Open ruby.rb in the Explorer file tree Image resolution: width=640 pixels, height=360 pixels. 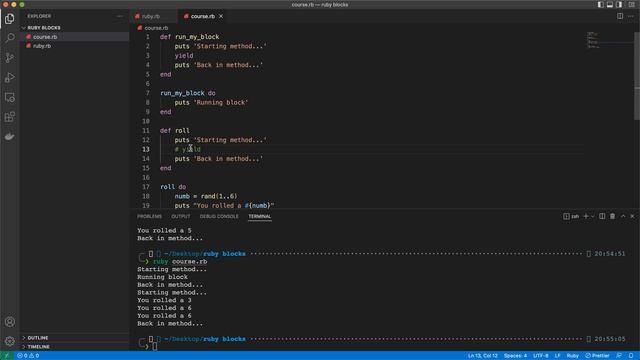coord(42,46)
